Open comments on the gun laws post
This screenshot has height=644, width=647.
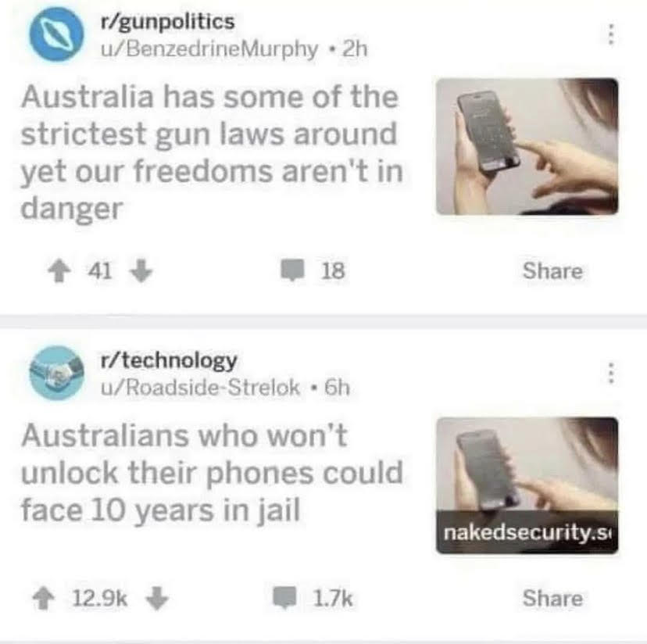coord(313,270)
